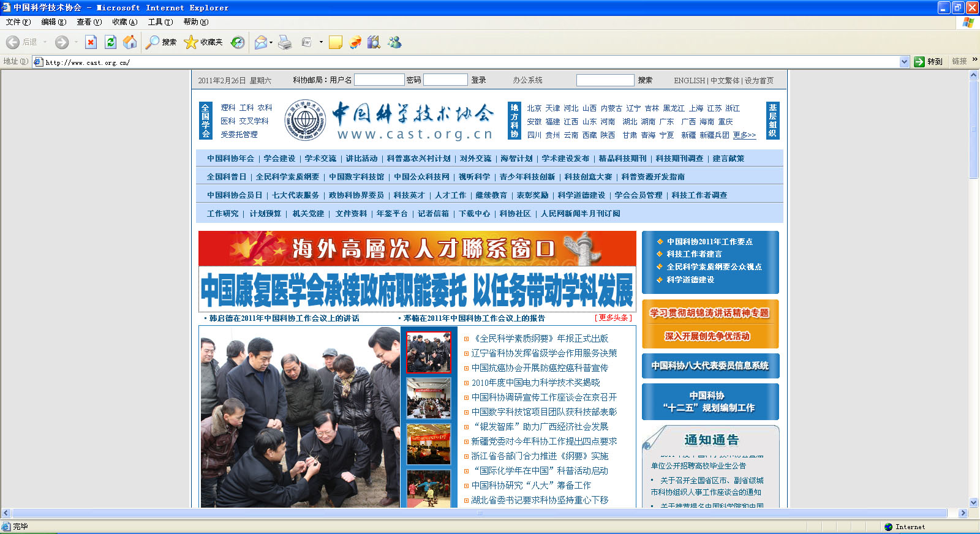Viewport: 980px width, 534px height.
Task: Open the Mail icon dropdown arrow
Action: 271,42
